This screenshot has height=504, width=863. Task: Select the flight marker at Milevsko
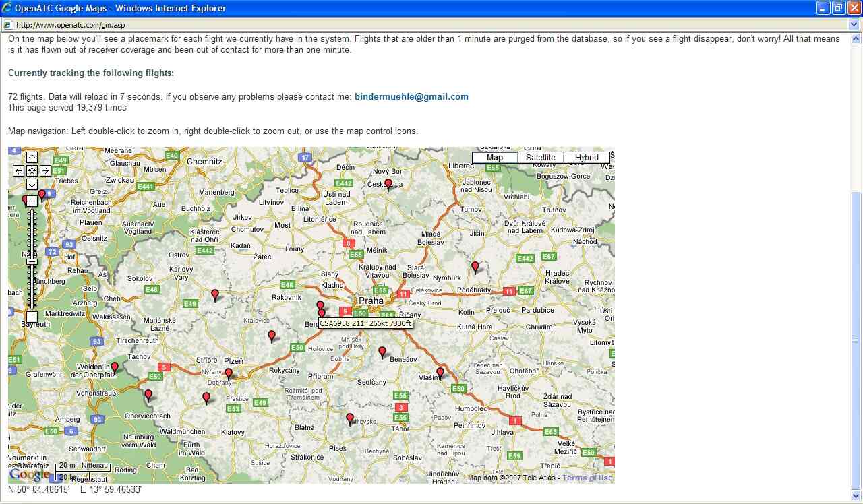click(349, 419)
